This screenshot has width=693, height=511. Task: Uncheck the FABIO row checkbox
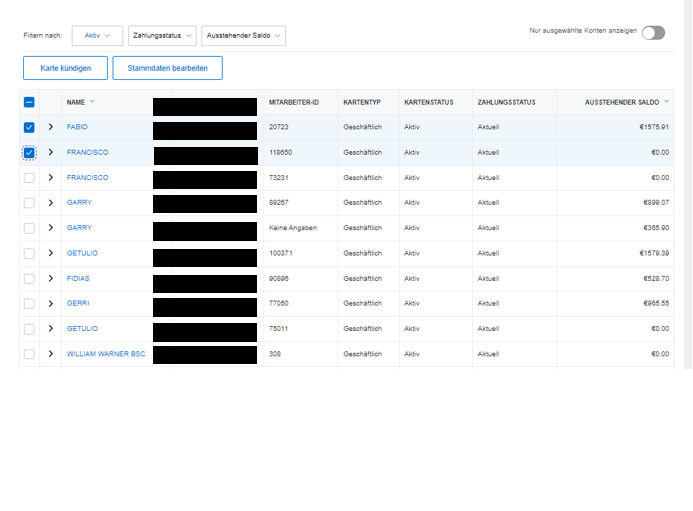tap(29, 128)
